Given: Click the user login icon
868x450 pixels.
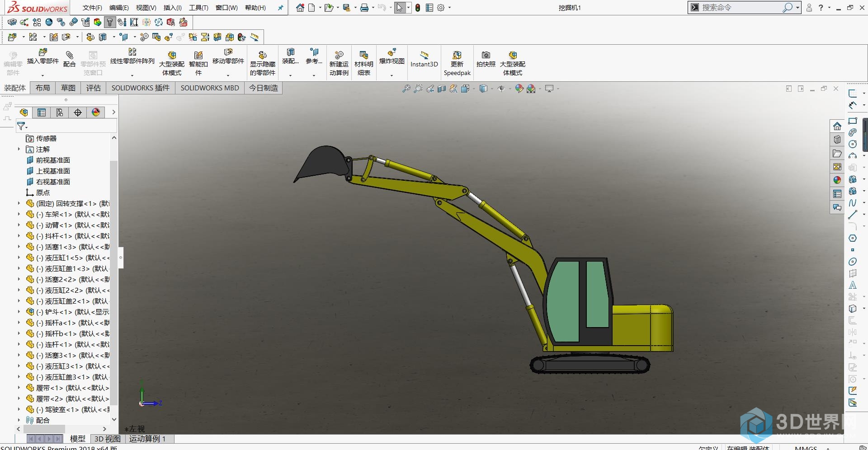Looking at the screenshot, I should (809, 8).
